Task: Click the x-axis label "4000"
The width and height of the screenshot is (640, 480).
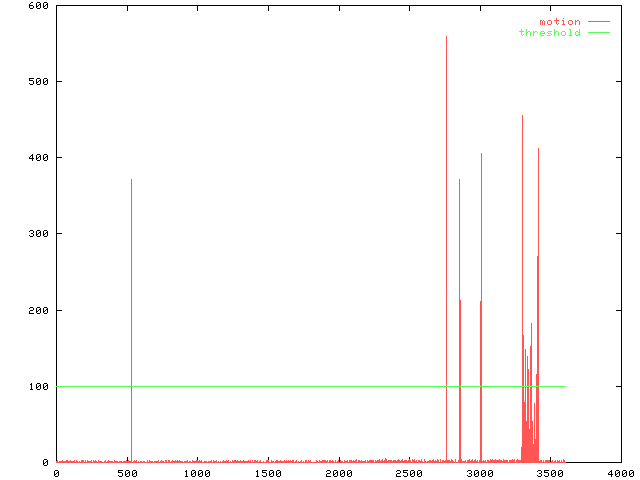Action: click(x=620, y=473)
